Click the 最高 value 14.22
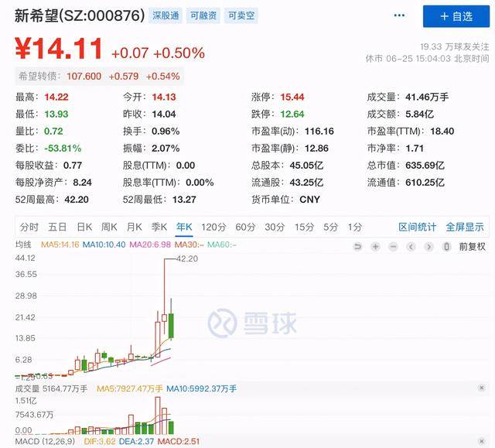Viewport: 495px width, 448px height. pos(56,97)
